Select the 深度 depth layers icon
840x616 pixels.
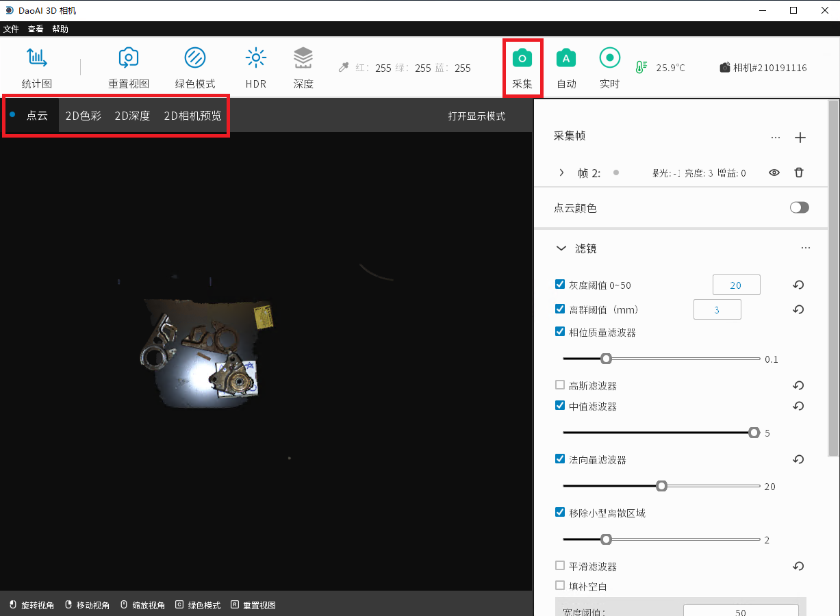pyautogui.click(x=303, y=58)
